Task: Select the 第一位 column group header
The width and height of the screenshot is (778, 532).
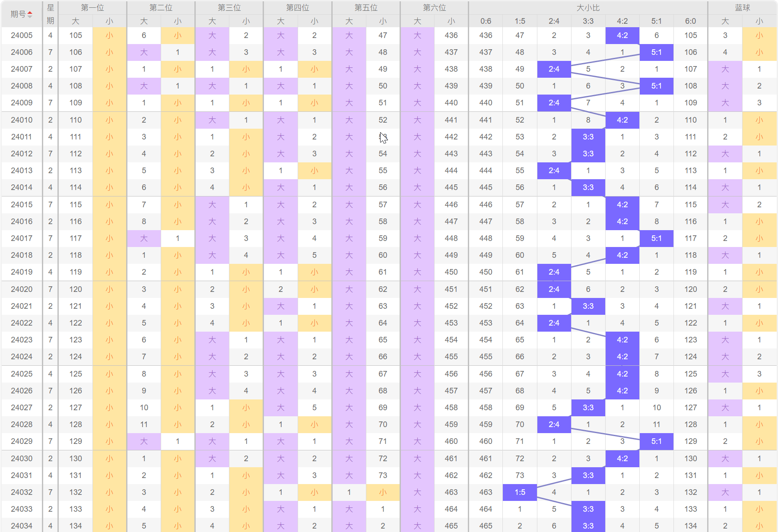Action: tap(92, 8)
